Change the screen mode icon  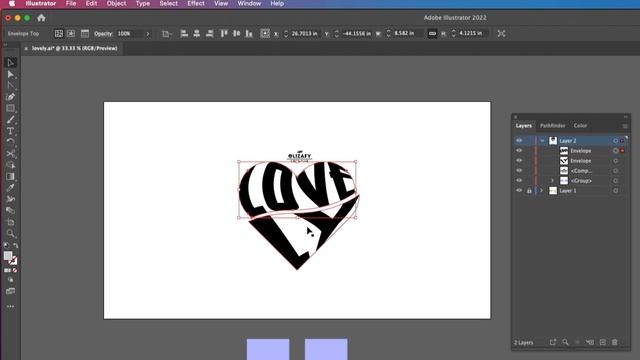[x=11, y=291]
